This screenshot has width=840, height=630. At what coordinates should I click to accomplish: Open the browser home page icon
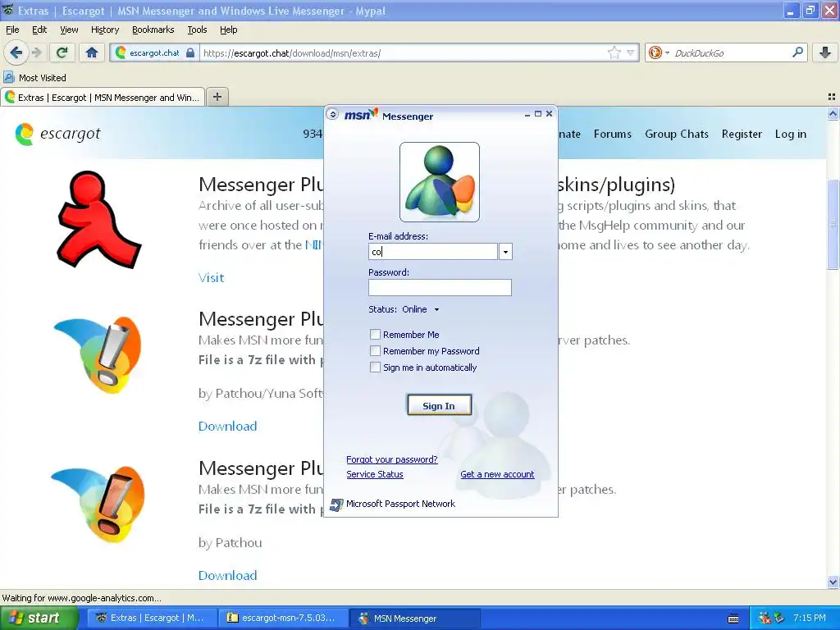92,52
